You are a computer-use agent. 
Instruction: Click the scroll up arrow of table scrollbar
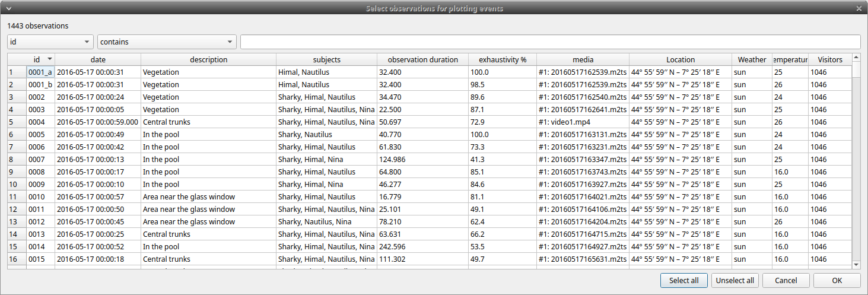click(x=856, y=58)
